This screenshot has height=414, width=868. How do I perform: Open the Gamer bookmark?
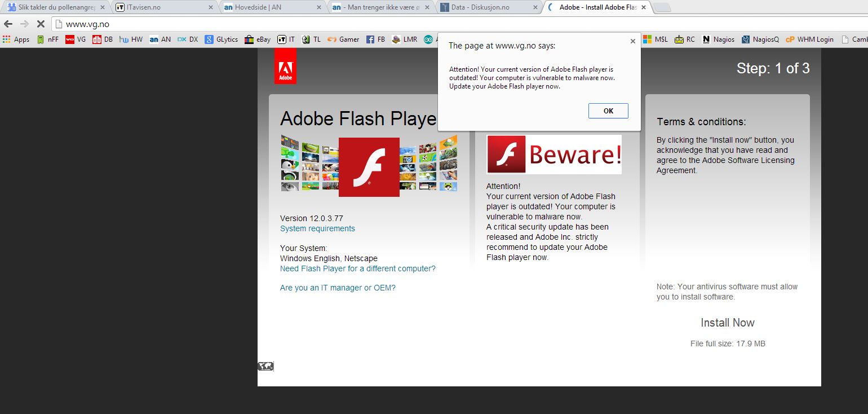pyautogui.click(x=343, y=39)
